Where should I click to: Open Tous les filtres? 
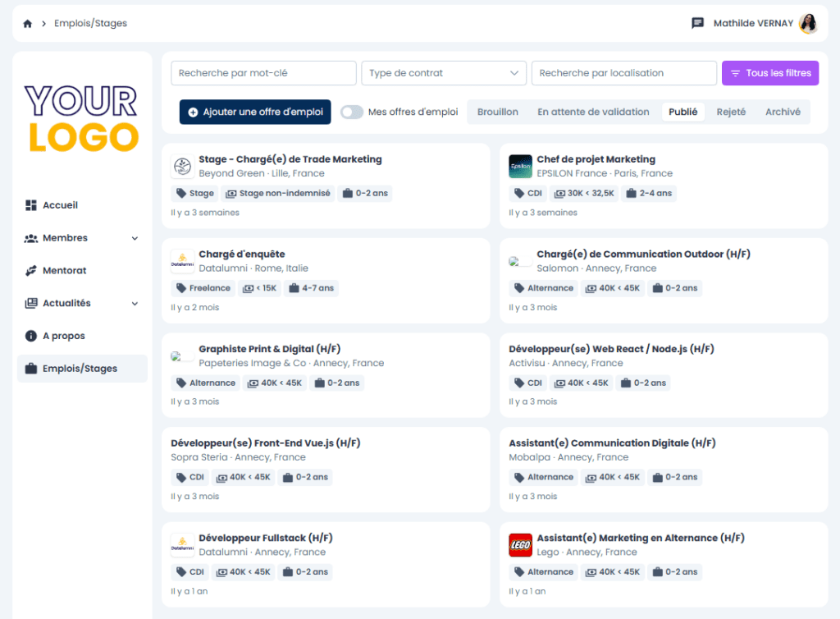769,73
